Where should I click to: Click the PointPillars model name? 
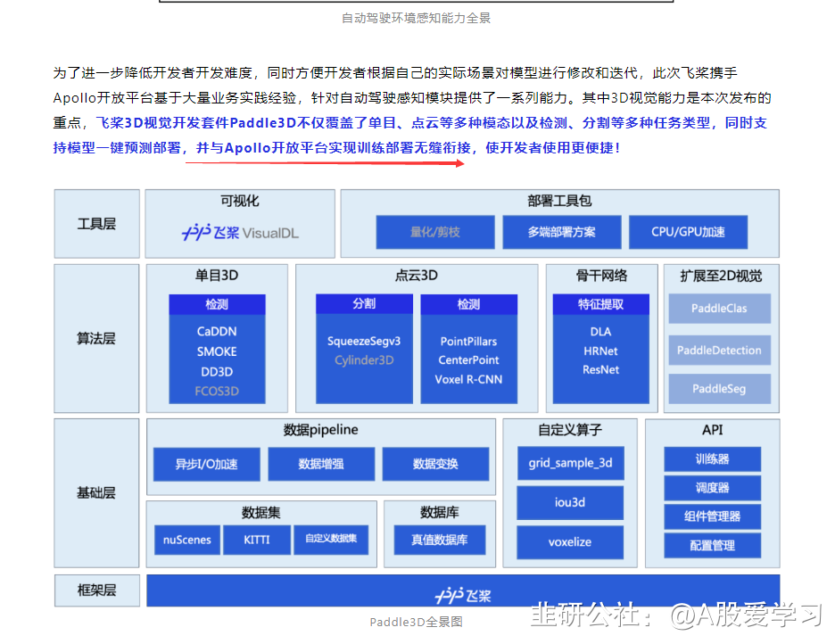pyautogui.click(x=468, y=342)
